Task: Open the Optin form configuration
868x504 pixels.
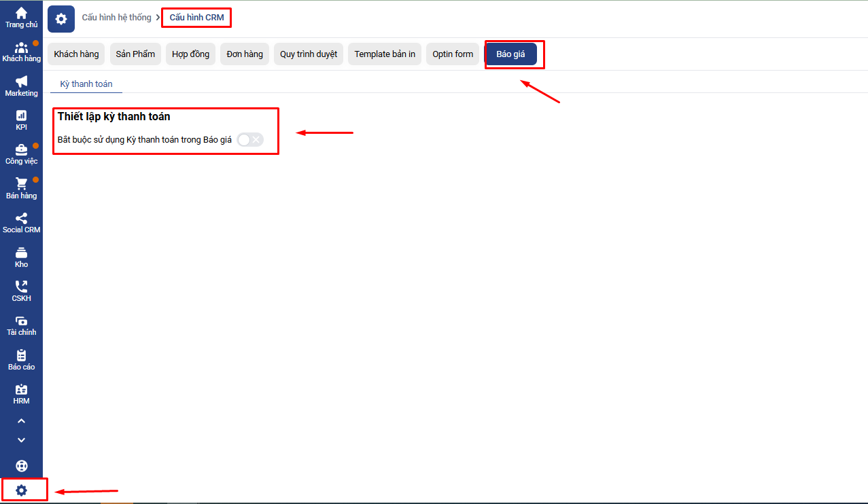Action: click(x=453, y=54)
